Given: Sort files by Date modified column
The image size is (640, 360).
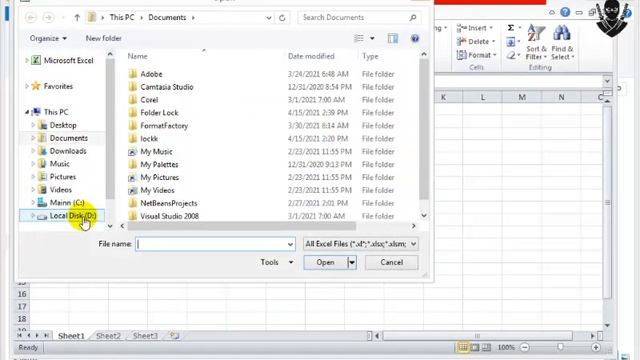Looking at the screenshot, I should point(311,56).
